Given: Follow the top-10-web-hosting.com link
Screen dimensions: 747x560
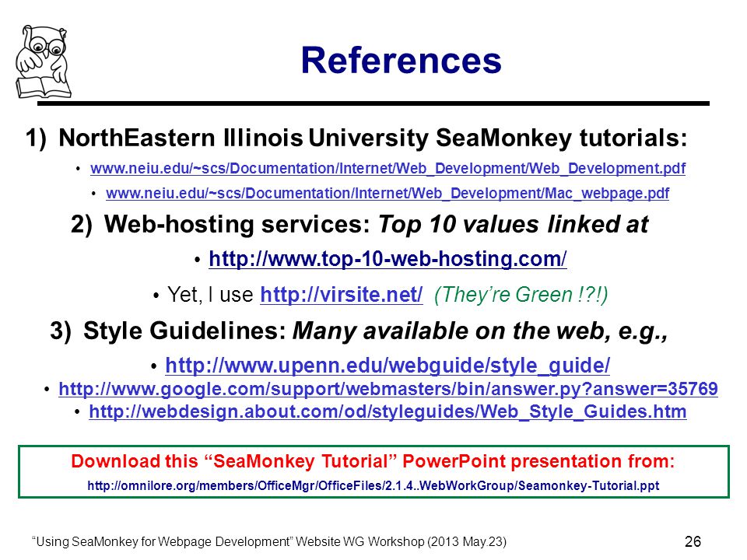Looking at the screenshot, I should coord(388,259).
